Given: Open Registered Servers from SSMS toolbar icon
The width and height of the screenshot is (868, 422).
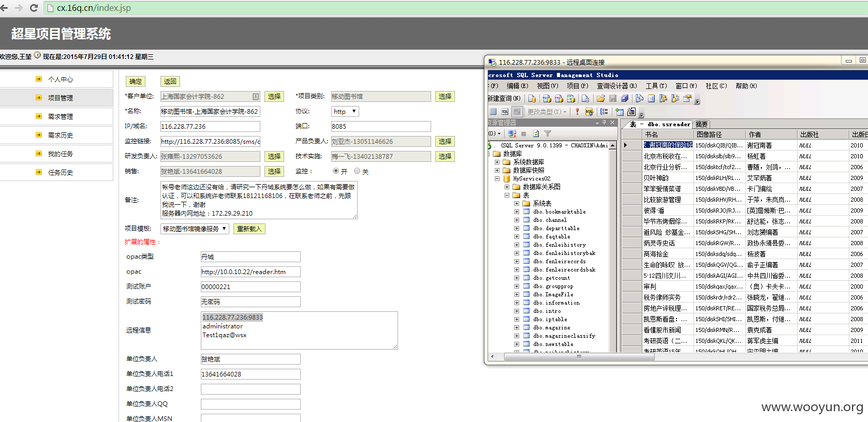Looking at the screenshot, I should [640, 98].
